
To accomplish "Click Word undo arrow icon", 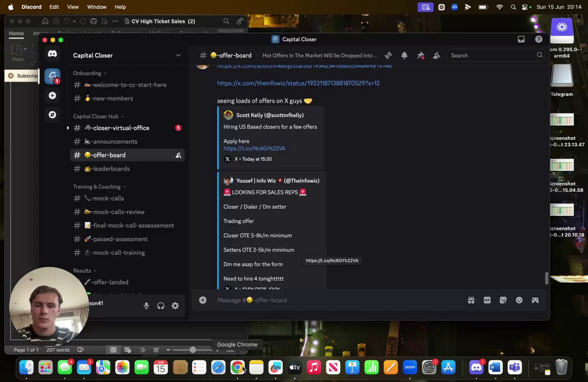I will pos(67,21).
